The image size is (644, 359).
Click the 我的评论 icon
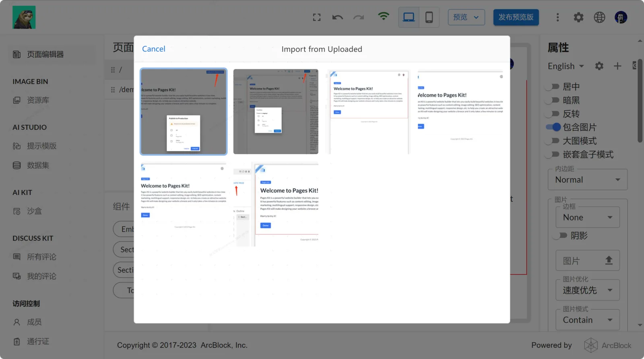click(x=17, y=276)
